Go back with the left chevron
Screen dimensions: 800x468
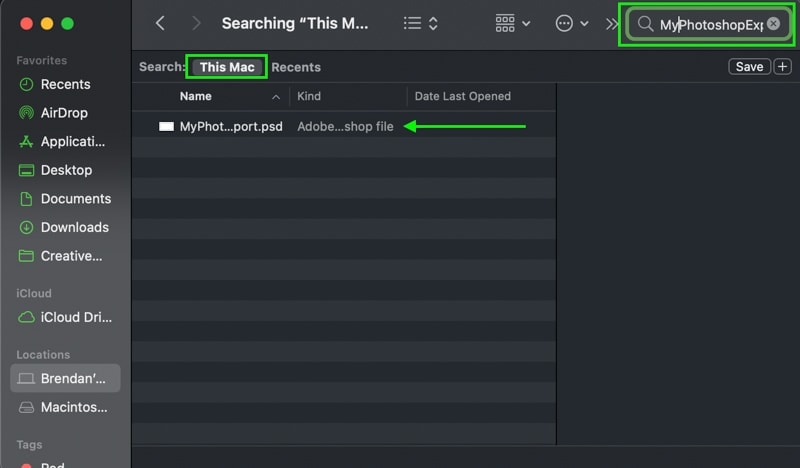(160, 23)
